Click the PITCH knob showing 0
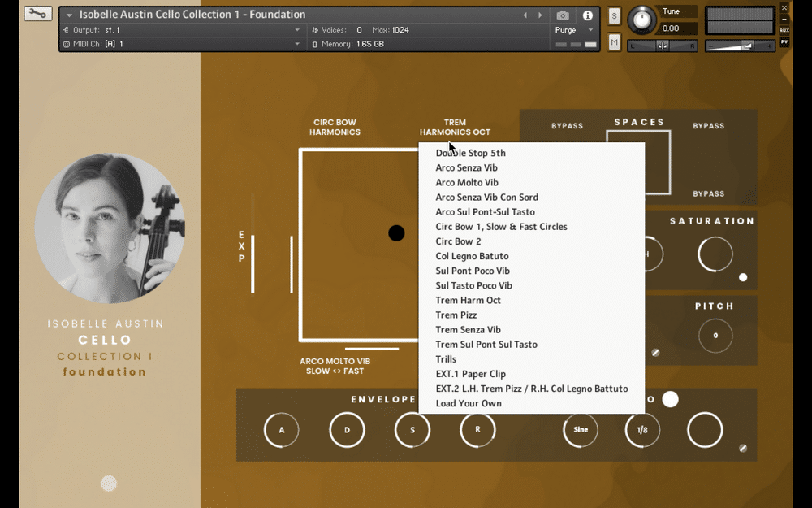Image resolution: width=812 pixels, height=508 pixels. point(715,336)
